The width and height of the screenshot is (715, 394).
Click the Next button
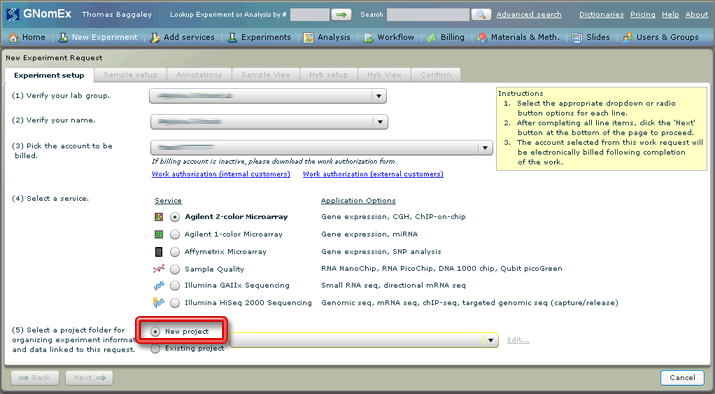89,378
